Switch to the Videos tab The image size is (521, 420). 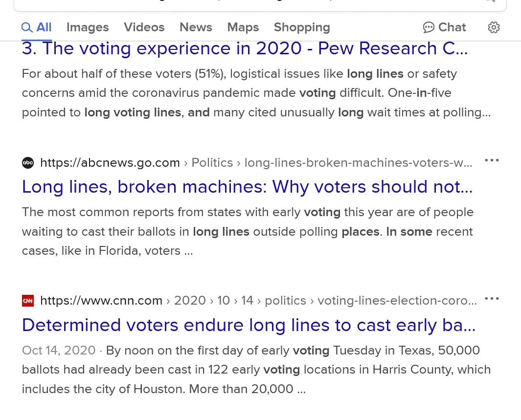(144, 27)
